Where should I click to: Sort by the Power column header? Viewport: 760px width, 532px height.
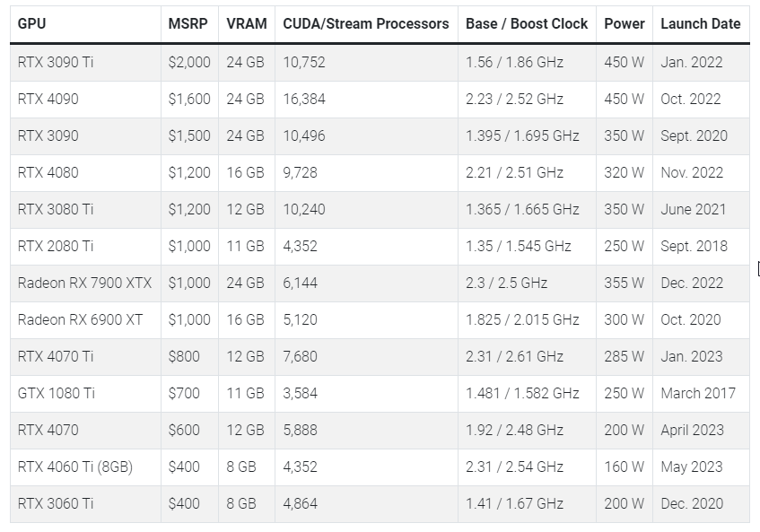click(x=624, y=23)
